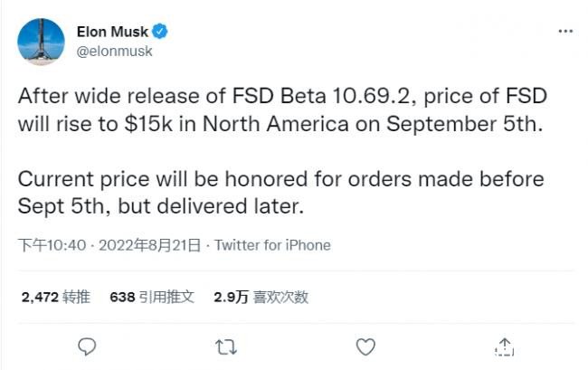This screenshot has width=588, height=370.
Task: Click the blue verified badge
Action: click(x=160, y=32)
